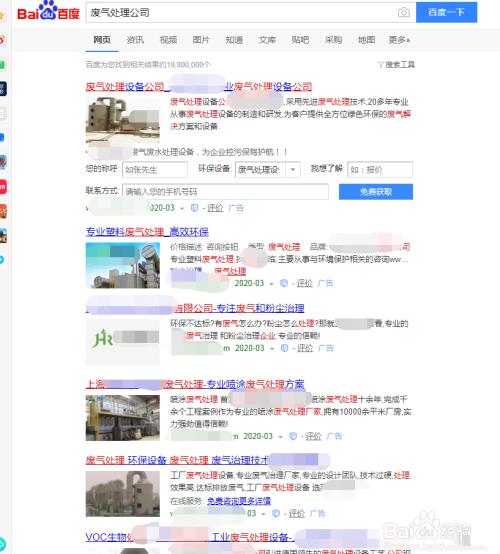The height and width of the screenshot is (554, 500).
Task: Open the 废气处理设备公司 result title link
Action: [199, 87]
